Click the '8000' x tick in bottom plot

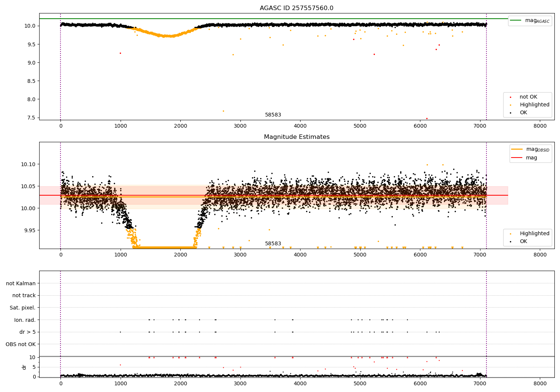coord(540,383)
